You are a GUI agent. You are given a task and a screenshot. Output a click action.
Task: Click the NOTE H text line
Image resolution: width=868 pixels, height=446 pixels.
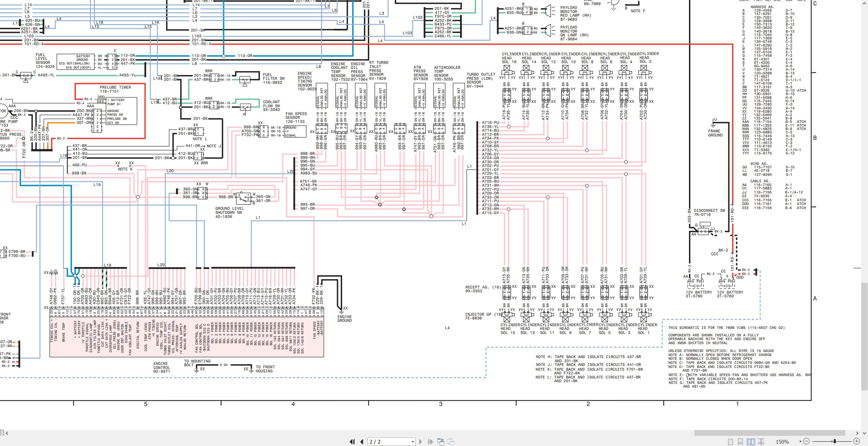tap(588, 359)
